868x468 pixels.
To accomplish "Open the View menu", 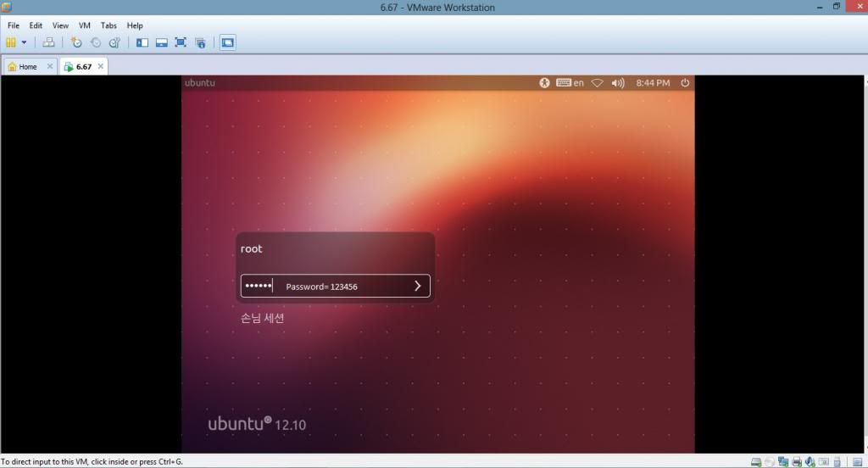I will (x=60, y=25).
